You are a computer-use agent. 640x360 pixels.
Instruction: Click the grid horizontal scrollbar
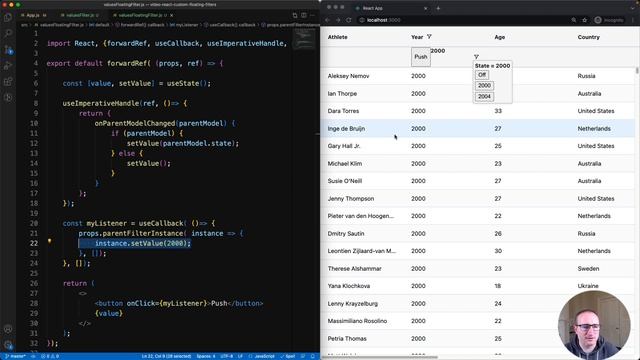tap(380, 358)
